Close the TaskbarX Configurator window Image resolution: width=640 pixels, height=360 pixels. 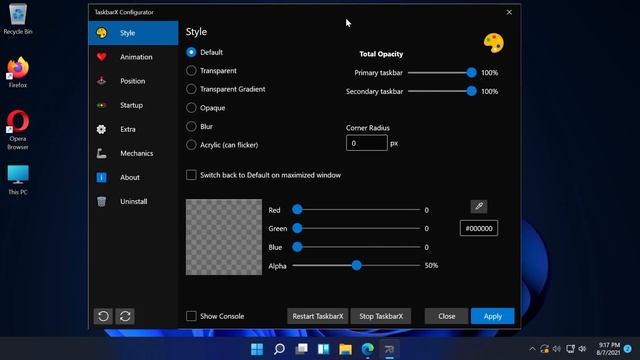pyautogui.click(x=509, y=12)
